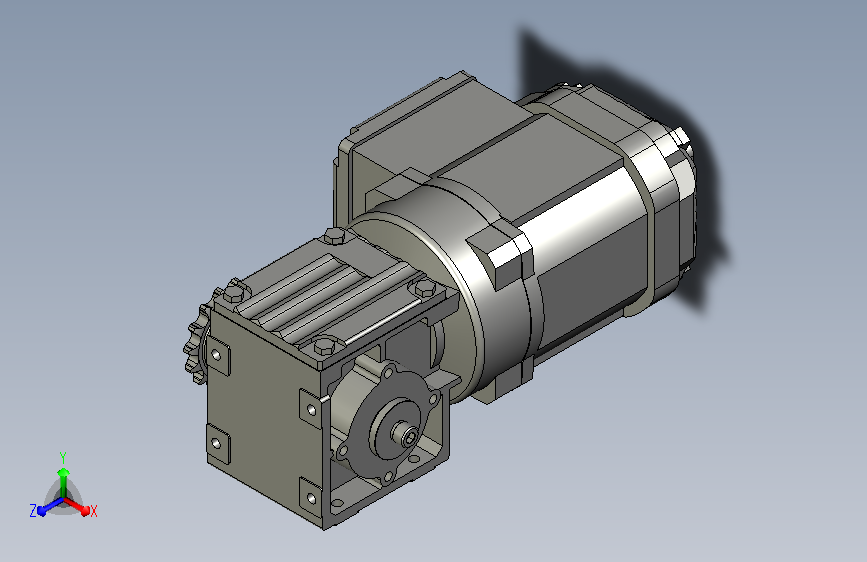Click the output shaft end at flange center

point(408,438)
